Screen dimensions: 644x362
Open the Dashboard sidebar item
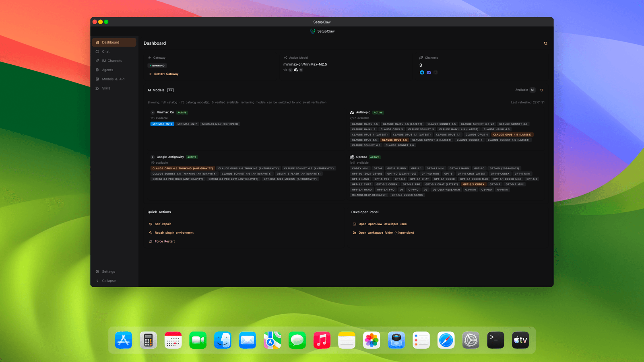114,42
